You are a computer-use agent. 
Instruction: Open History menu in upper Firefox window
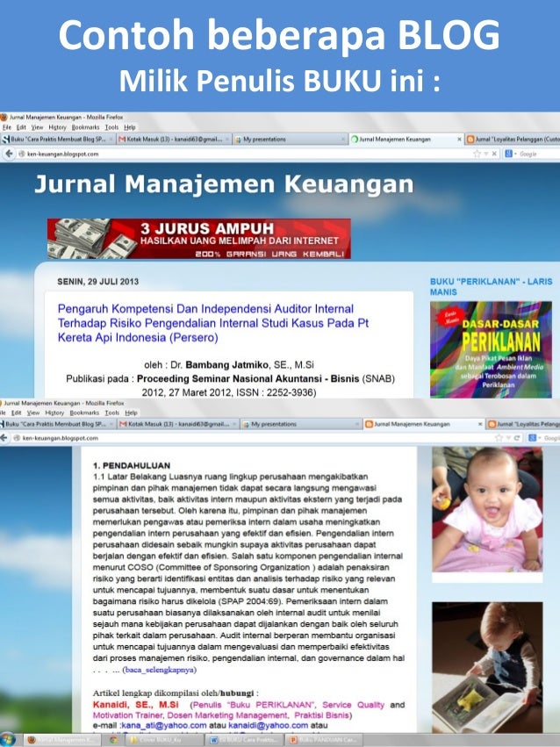click(x=58, y=127)
